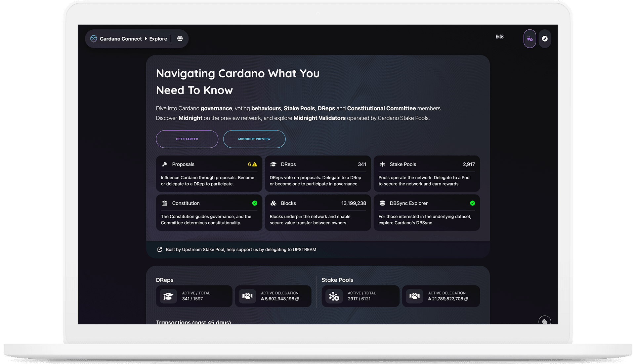Click the Blocks cubes icon
Viewport: 635px width, 364px height.
[274, 203]
